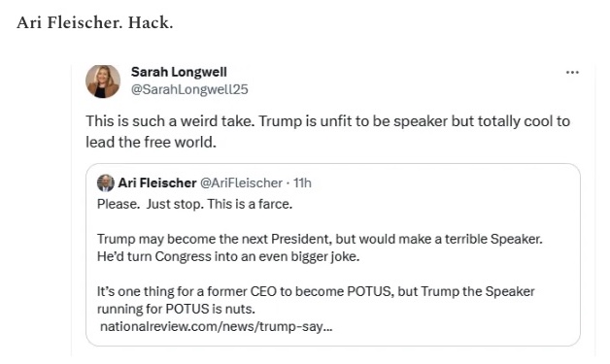The width and height of the screenshot is (610, 364).
Task: Click the word 'Hack.' in the top heading
Action: tap(151, 22)
